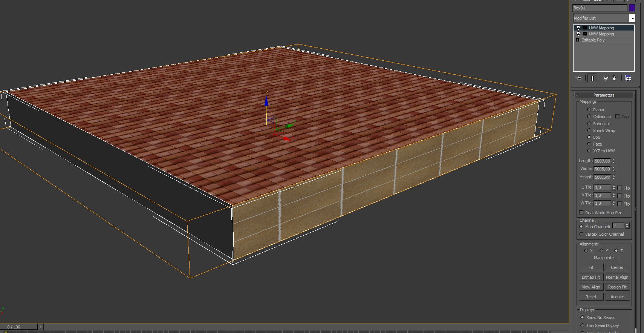Click the W Tile value field

[x=602, y=203]
